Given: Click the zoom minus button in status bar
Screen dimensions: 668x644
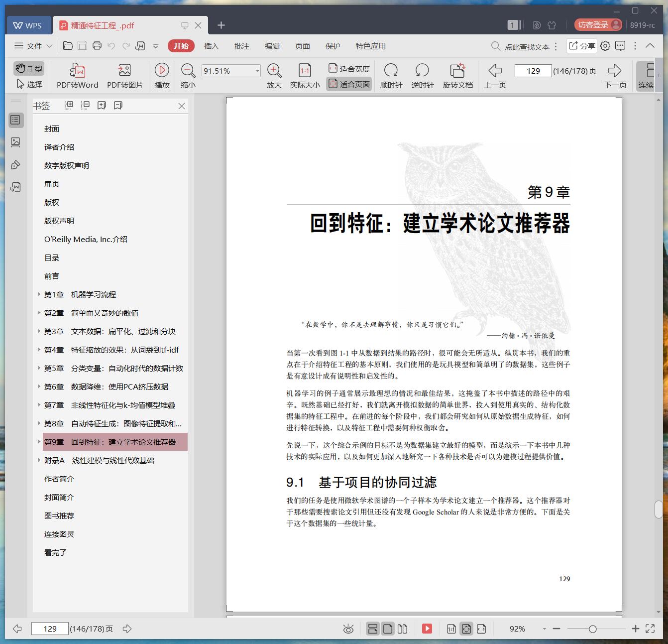Looking at the screenshot, I should (557, 629).
